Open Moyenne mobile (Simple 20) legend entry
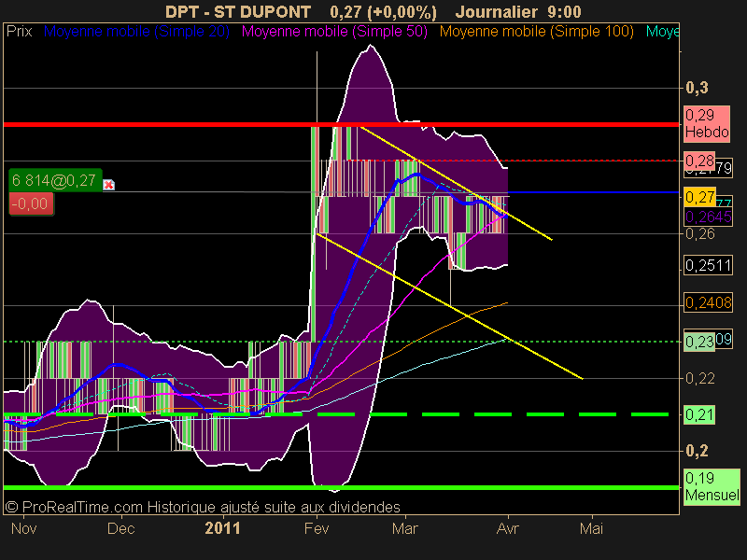This screenshot has width=747, height=560. [x=136, y=32]
